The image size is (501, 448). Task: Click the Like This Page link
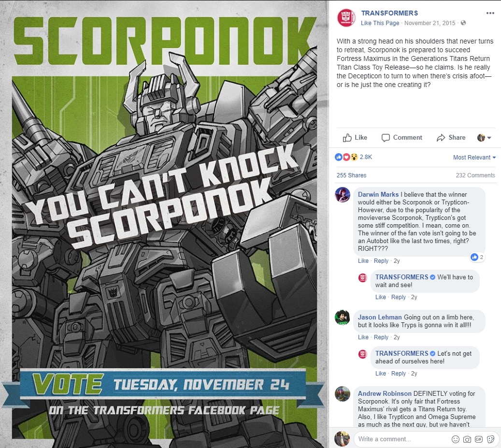coord(380,23)
